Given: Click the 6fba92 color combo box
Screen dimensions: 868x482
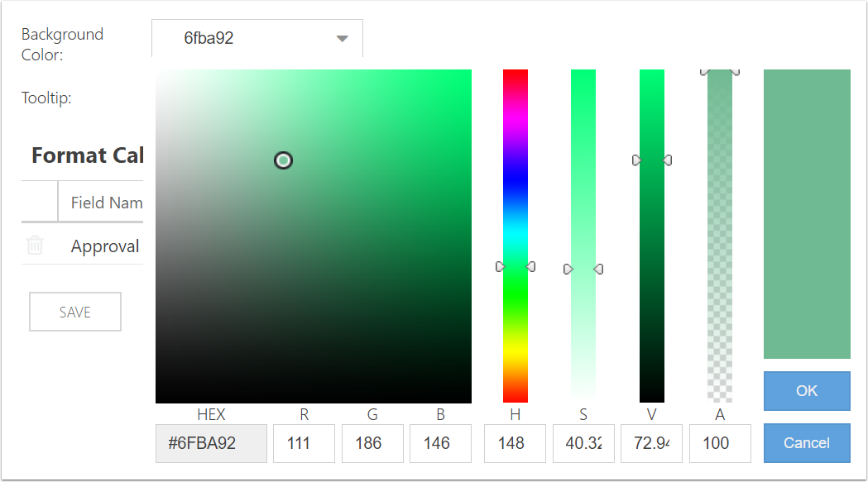Looking at the screenshot, I should (x=248, y=39).
